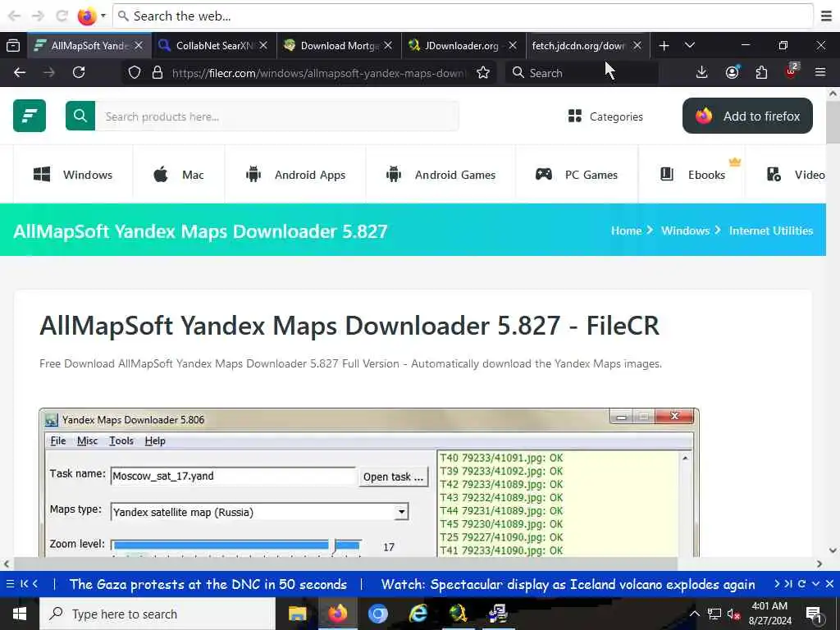This screenshot has width=840, height=630.
Task: Open the outer hamburger menu at top right
Action: 826,16
